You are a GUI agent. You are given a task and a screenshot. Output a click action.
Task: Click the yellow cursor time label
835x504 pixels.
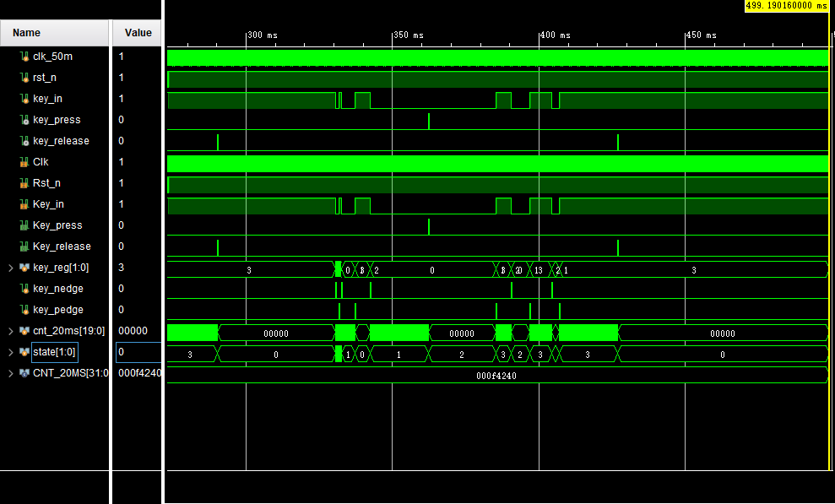click(786, 5)
